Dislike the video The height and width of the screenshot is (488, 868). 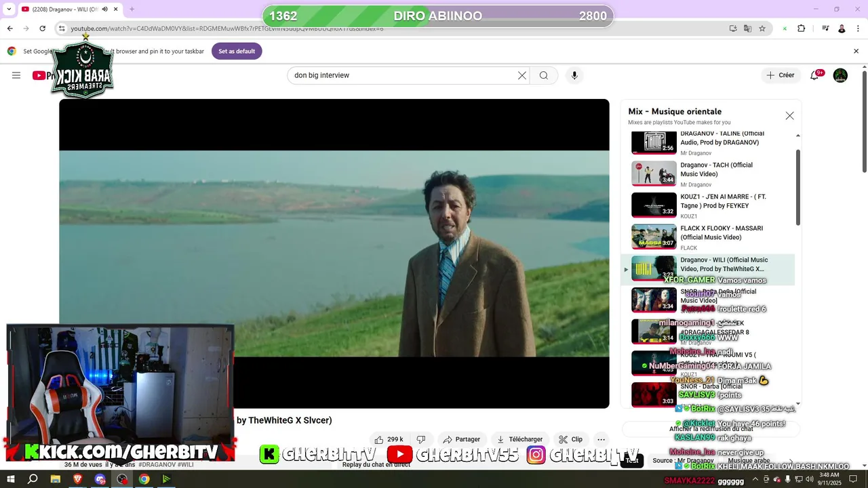pos(420,439)
